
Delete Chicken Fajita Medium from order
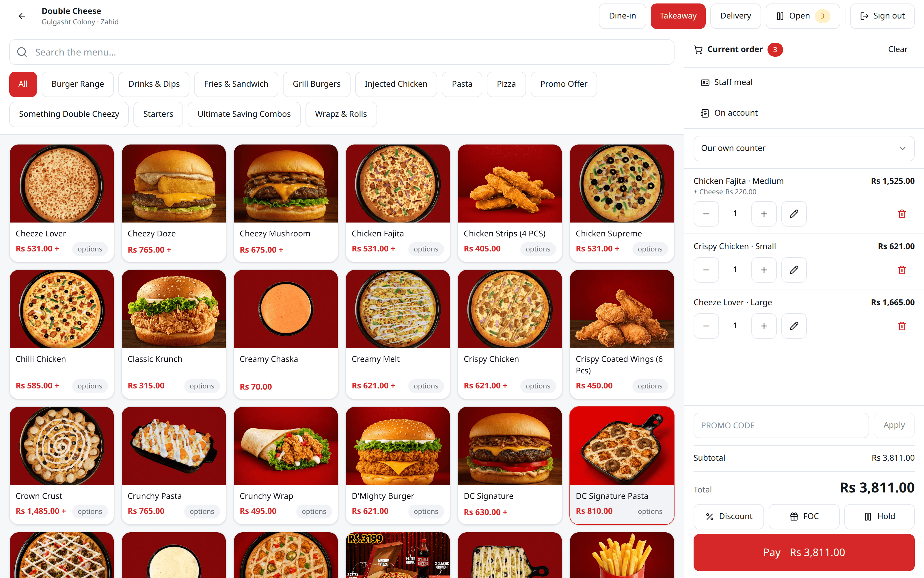(902, 214)
